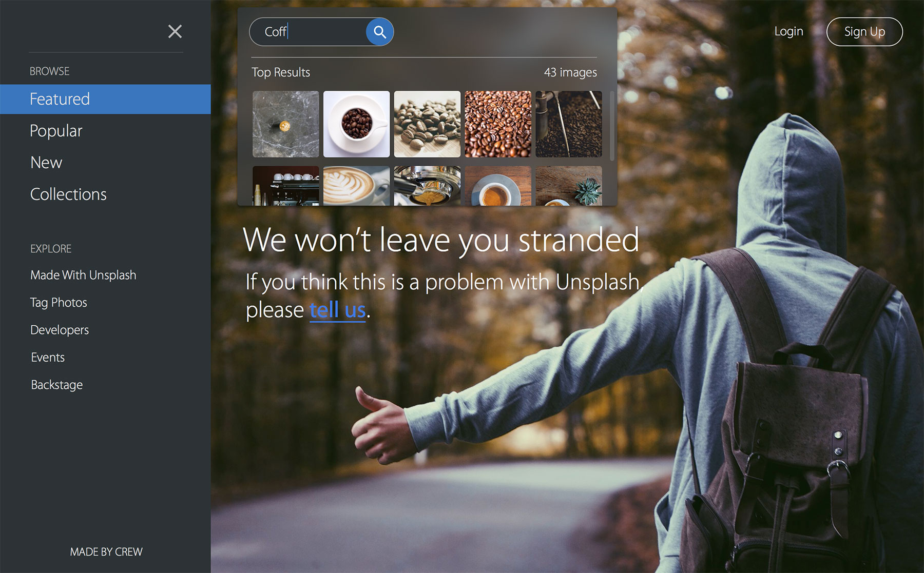The image size is (924, 573).
Task: Go to Popular photos
Action: (56, 131)
